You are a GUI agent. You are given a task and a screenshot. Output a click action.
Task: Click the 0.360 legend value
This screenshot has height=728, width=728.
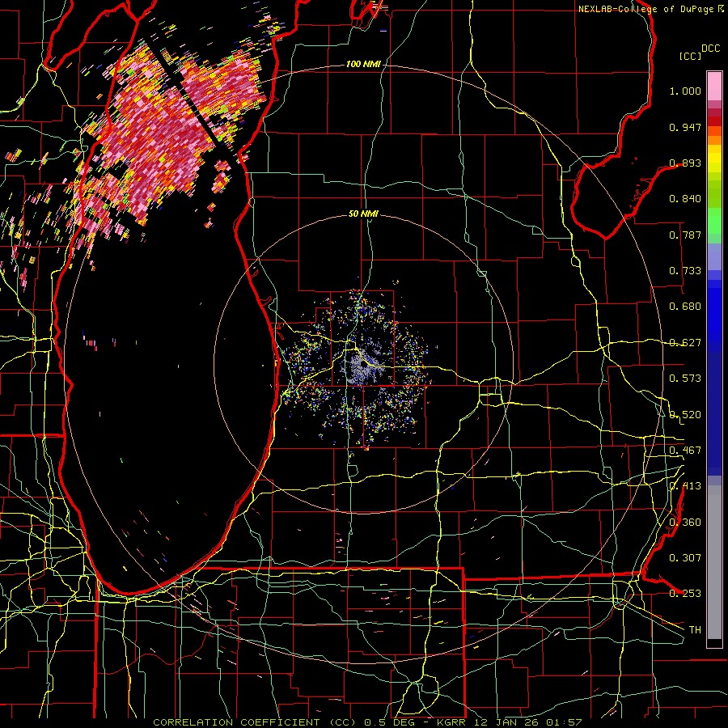tap(685, 523)
